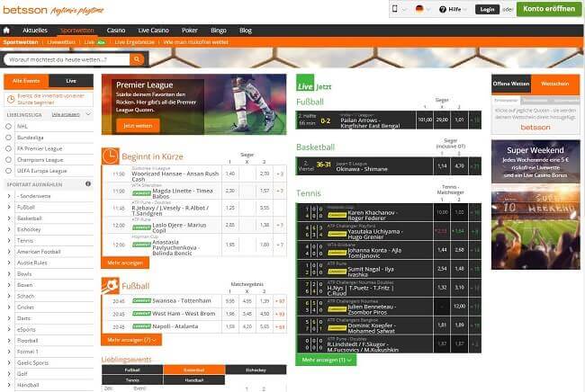Expand Mehr anzeigen (7) under Fußball
The image size is (585, 392).
click(131, 340)
